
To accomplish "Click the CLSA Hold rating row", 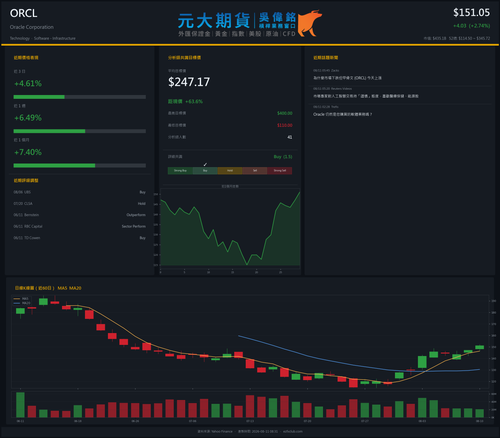I will 80,204.
